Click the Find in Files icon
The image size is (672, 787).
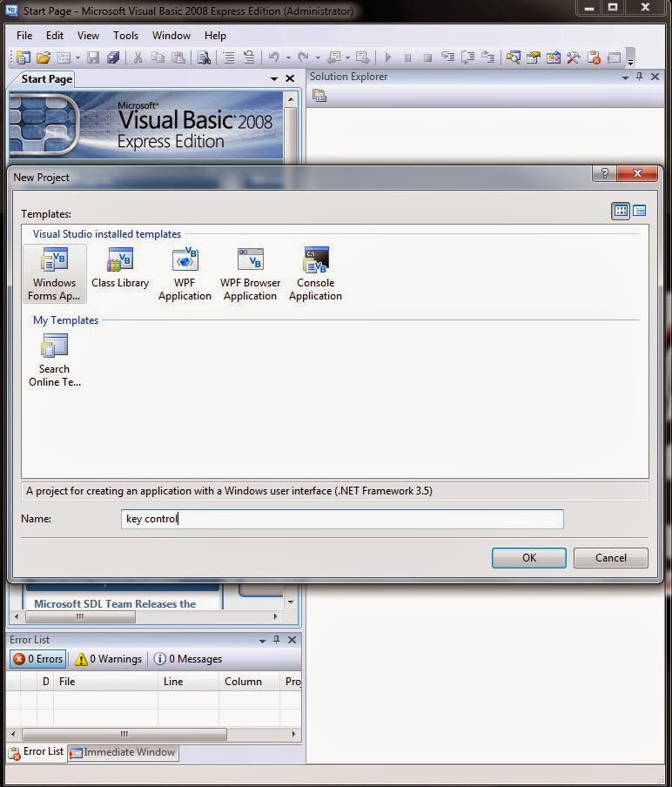click(x=204, y=57)
